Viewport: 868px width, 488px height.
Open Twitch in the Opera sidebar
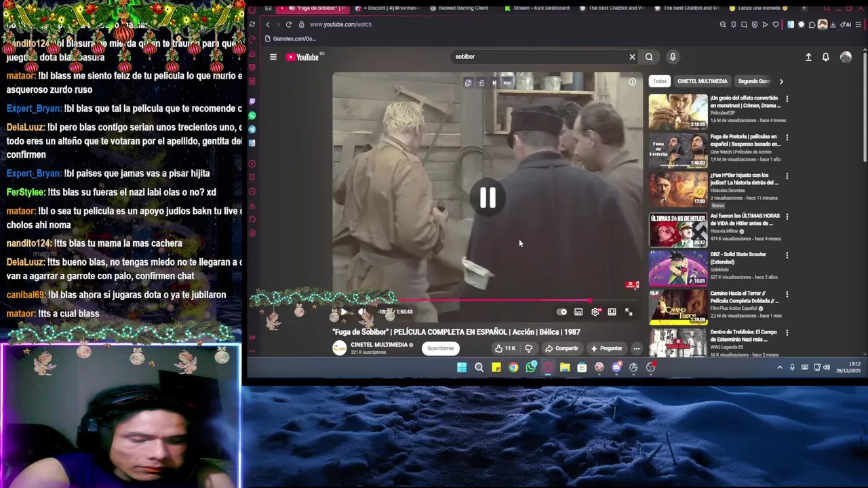click(x=252, y=102)
